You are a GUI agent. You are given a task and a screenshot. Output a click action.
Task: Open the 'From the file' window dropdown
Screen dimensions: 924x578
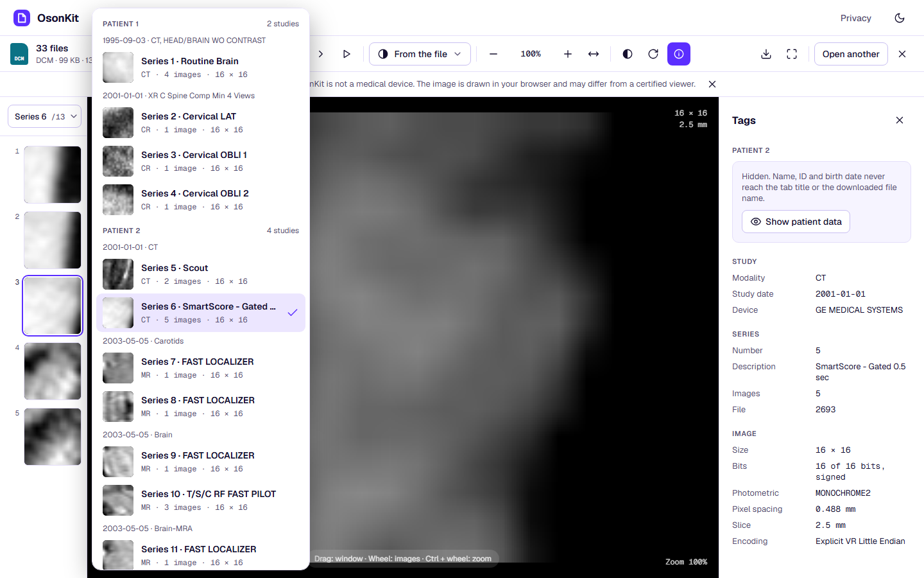click(x=420, y=54)
